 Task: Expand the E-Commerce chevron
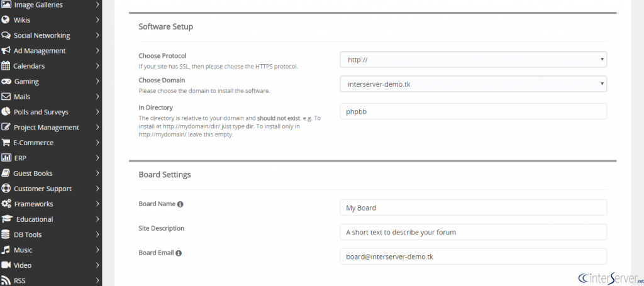[97, 143]
